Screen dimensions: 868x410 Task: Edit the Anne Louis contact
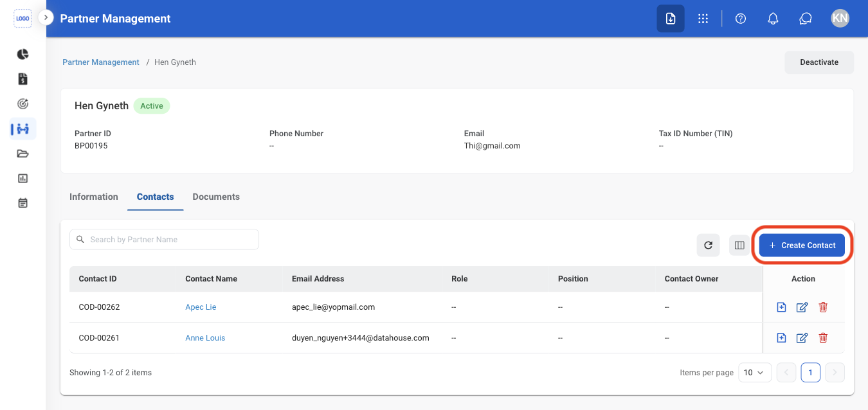point(802,338)
